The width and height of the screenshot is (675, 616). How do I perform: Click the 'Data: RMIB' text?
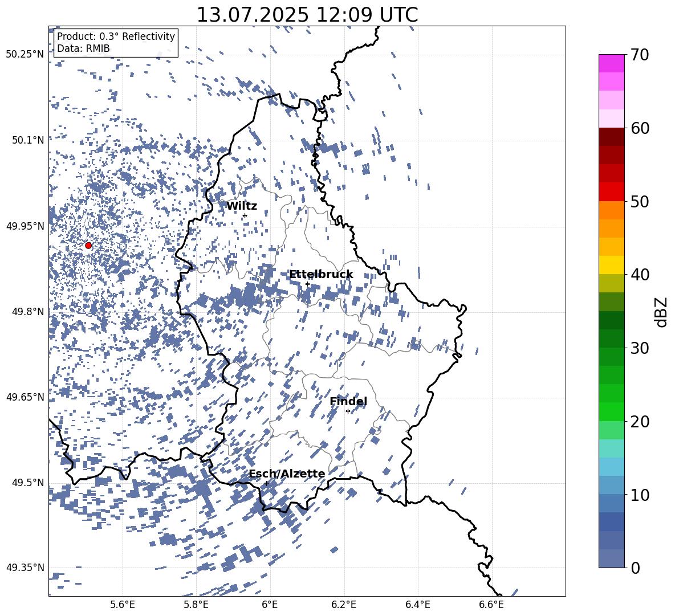[83, 48]
